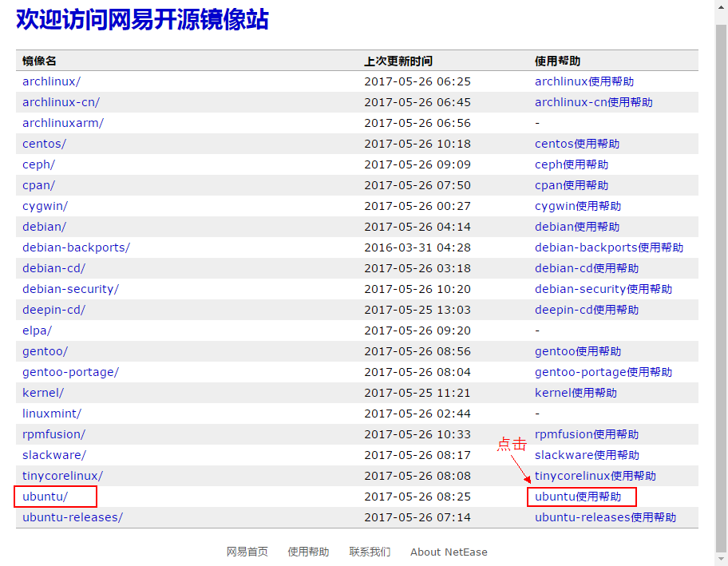Open debian-cd使用帮助 help page
Screen dimensions: 728x566
(587, 268)
